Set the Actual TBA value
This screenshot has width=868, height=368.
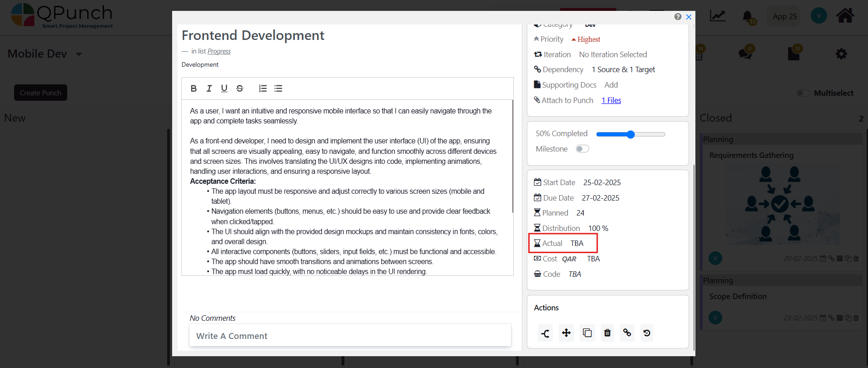coord(577,243)
